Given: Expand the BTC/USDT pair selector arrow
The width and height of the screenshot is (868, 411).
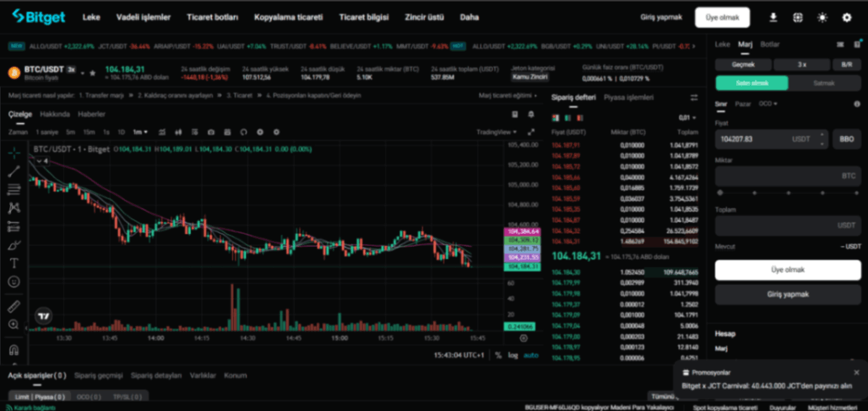Looking at the screenshot, I should (x=82, y=73).
